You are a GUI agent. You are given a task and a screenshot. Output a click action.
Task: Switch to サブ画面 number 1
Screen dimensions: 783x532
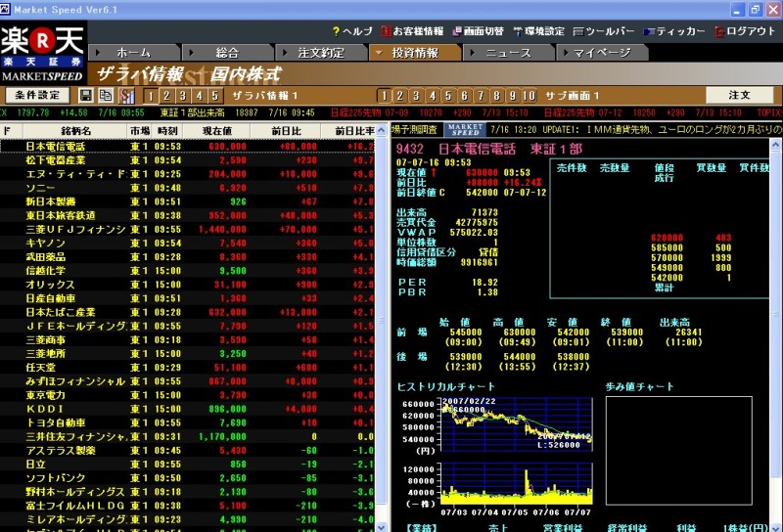(x=384, y=95)
